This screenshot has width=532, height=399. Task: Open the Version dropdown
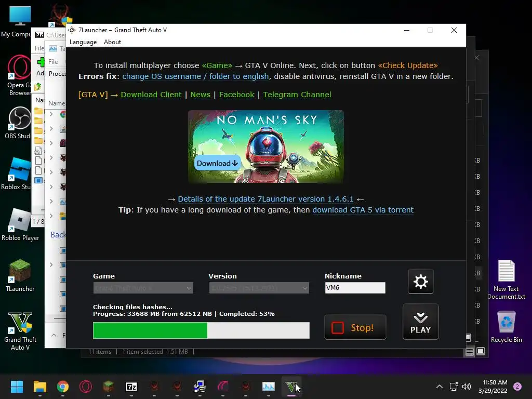[259, 288]
